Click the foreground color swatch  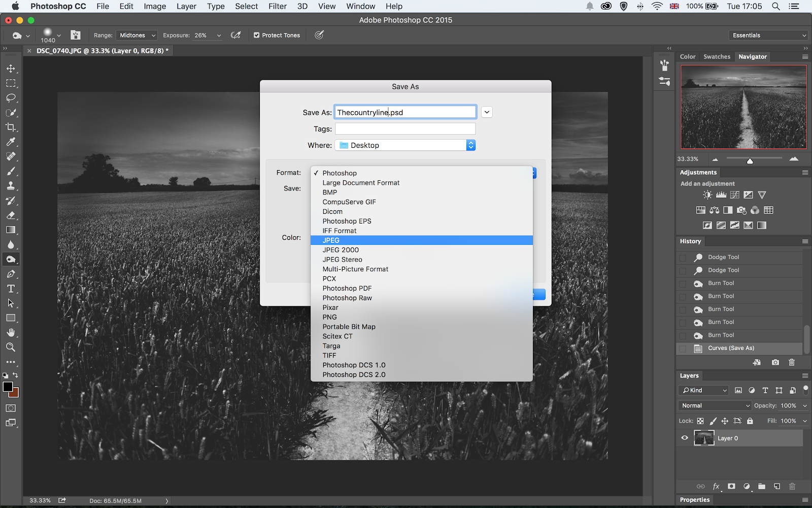[8, 387]
